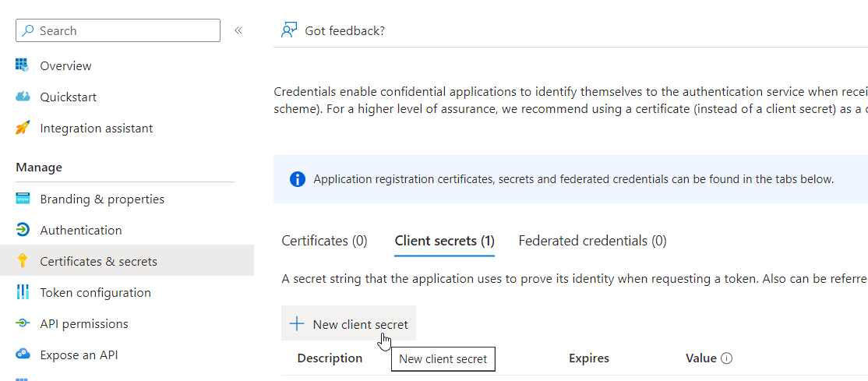The height and width of the screenshot is (381, 868).
Task: Select Certificates & secrets menu item
Action: pyautogui.click(x=127, y=261)
